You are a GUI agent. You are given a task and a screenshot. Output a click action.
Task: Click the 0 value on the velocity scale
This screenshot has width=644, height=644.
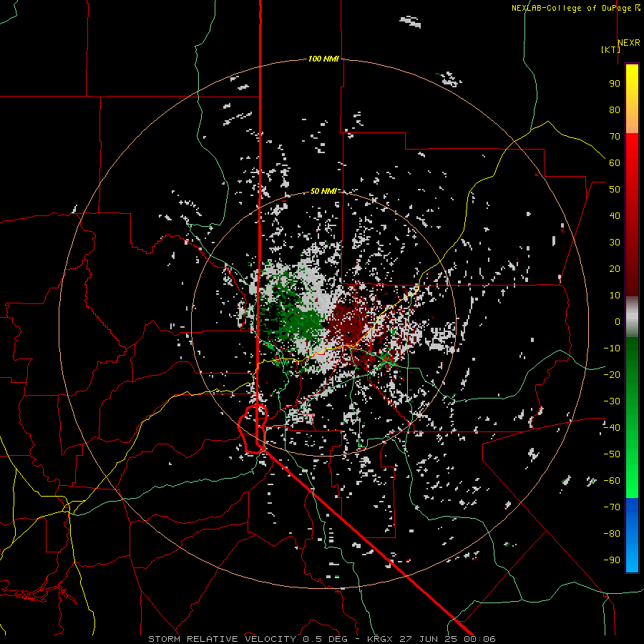(x=618, y=321)
